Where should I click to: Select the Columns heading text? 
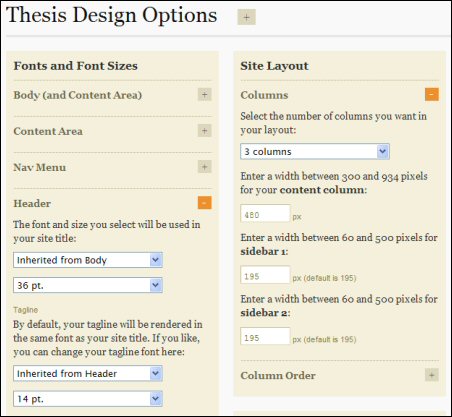click(264, 95)
